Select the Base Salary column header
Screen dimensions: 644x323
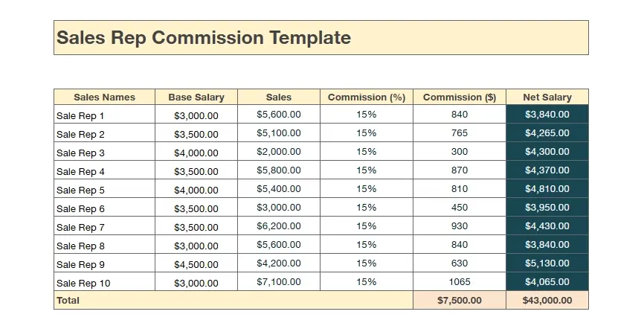point(196,97)
